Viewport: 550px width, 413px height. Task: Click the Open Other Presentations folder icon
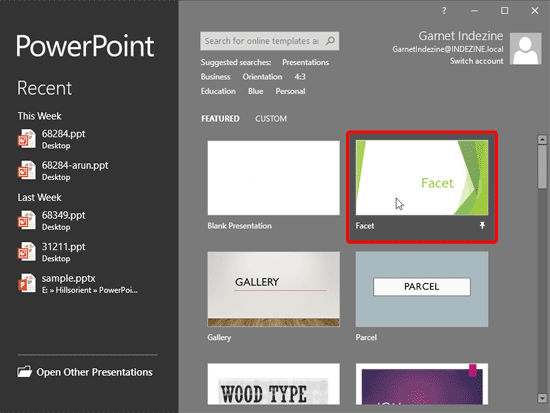click(x=25, y=372)
